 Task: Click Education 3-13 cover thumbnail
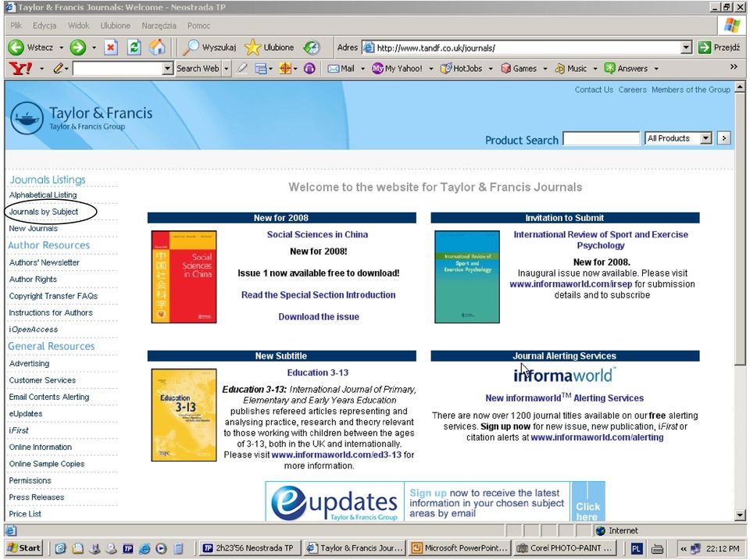pos(184,415)
